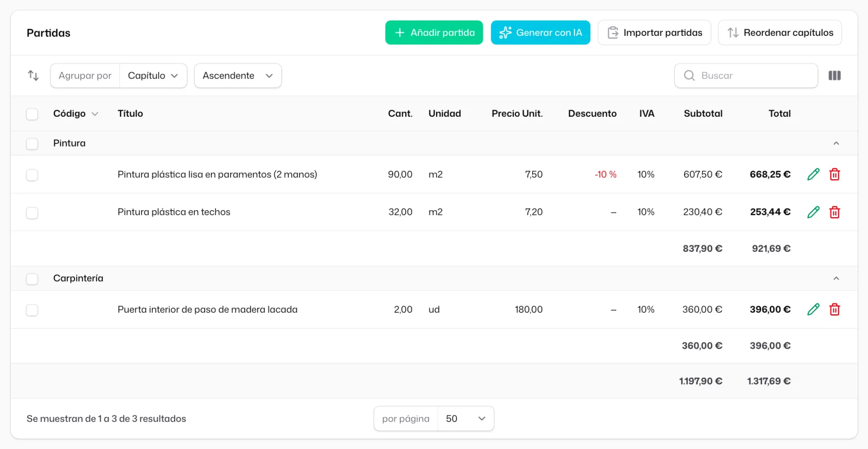Open the Capítulo group-by dropdown
The height and width of the screenshot is (449, 868).
pos(153,75)
